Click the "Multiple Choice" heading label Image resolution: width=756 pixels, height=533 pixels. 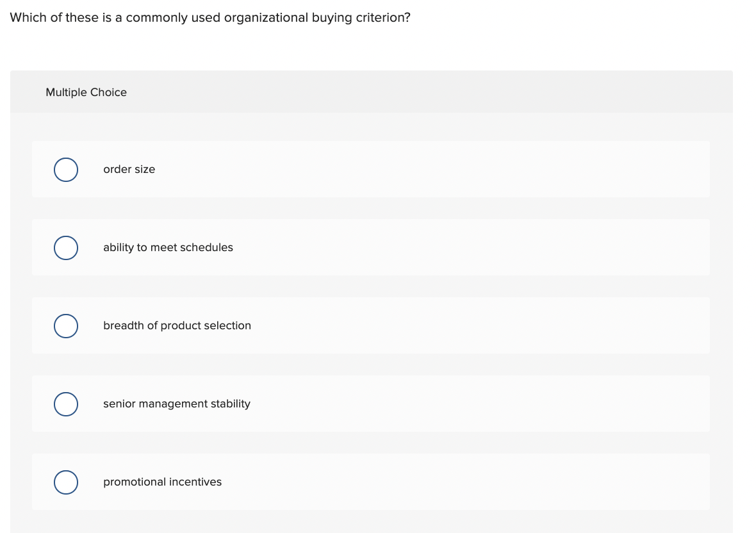coord(86,92)
